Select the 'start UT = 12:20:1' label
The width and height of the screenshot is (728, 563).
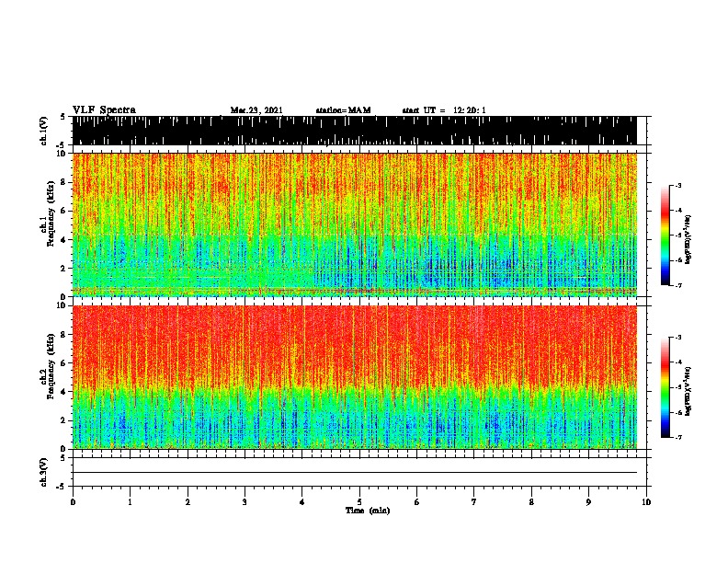pos(444,110)
